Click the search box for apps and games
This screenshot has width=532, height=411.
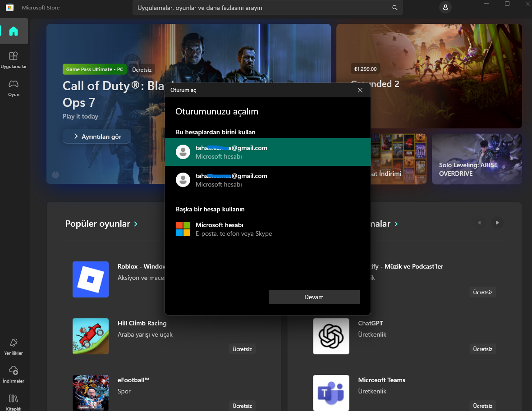(x=267, y=8)
